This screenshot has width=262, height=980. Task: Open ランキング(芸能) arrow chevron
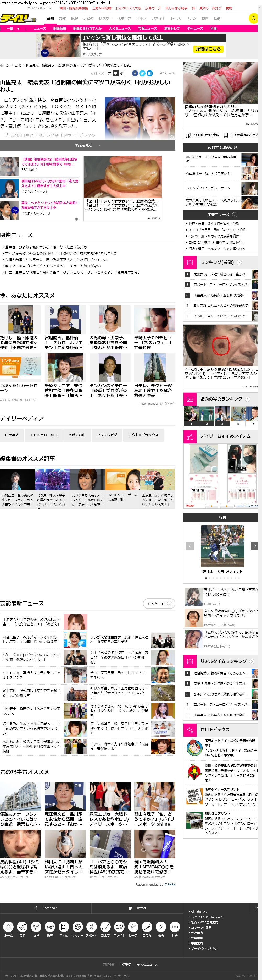pyautogui.click(x=239, y=262)
